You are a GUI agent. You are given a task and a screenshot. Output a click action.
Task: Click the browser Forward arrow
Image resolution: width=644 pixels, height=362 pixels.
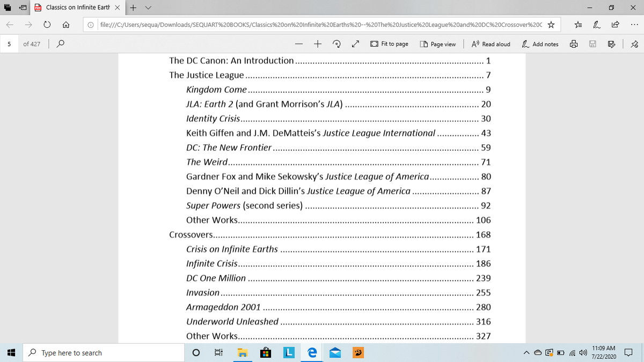(28, 25)
